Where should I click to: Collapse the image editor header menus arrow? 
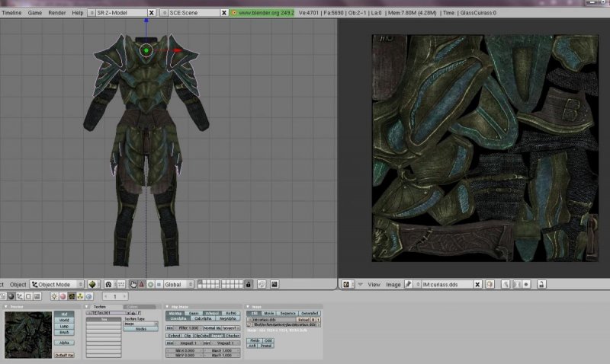[360, 284]
